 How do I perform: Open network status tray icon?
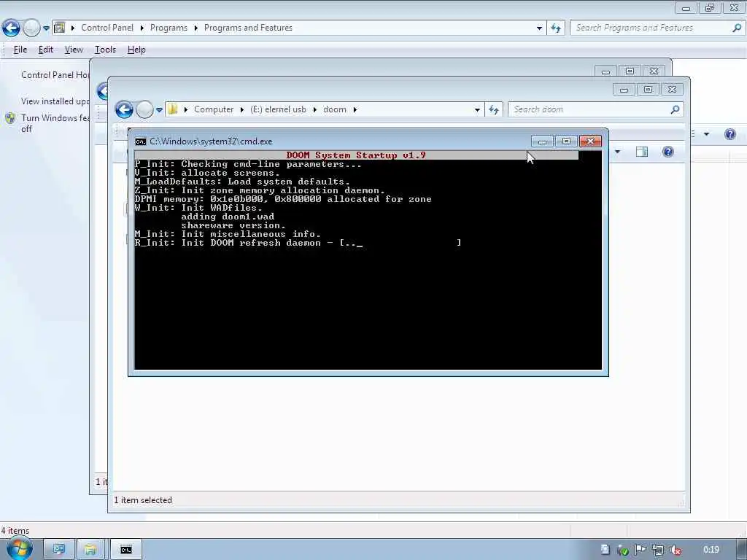click(x=657, y=550)
